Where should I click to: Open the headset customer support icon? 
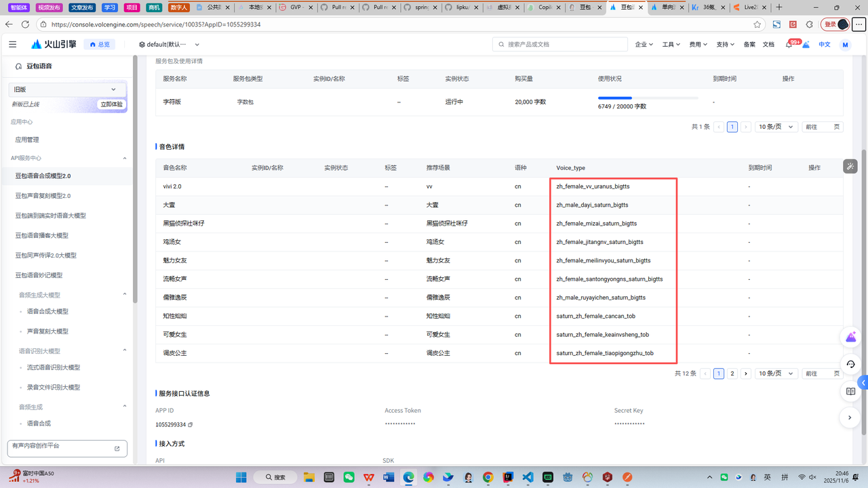pos(850,364)
